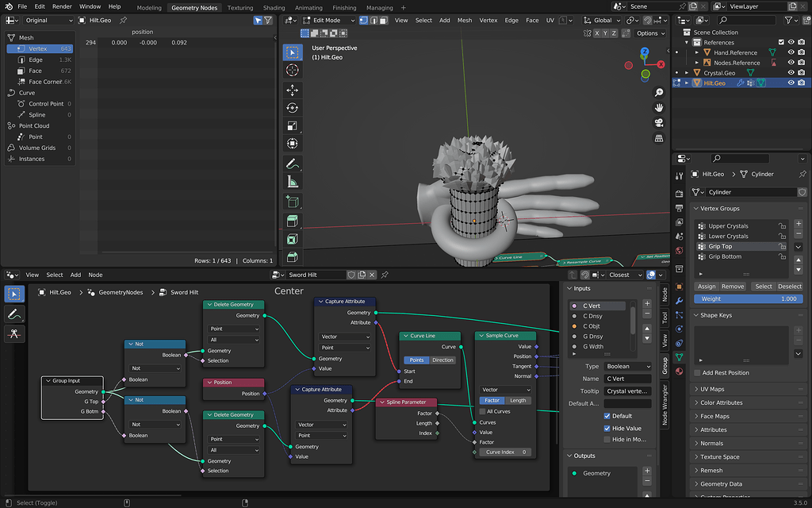Expand the UV Maps panel
The height and width of the screenshot is (508, 812).
point(712,389)
